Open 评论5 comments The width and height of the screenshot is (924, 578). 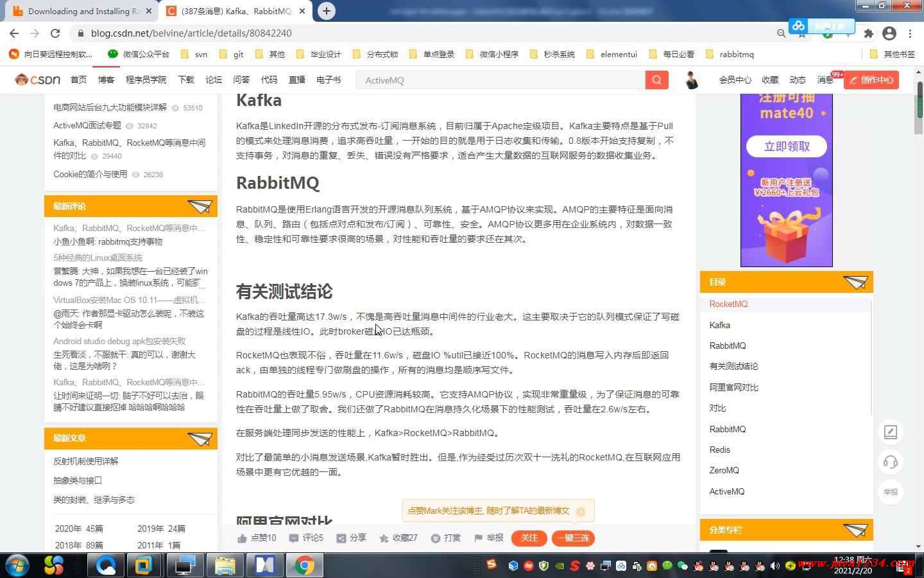click(x=306, y=538)
